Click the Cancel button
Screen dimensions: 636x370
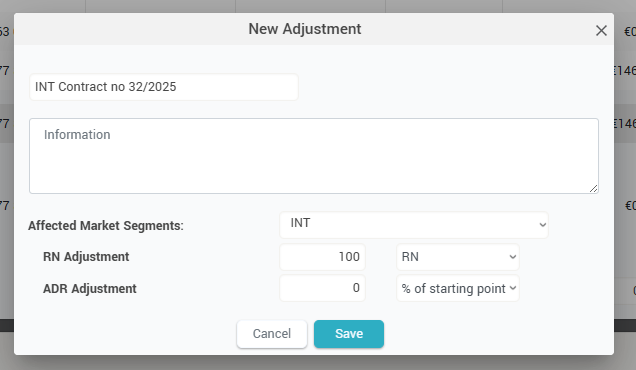(272, 334)
